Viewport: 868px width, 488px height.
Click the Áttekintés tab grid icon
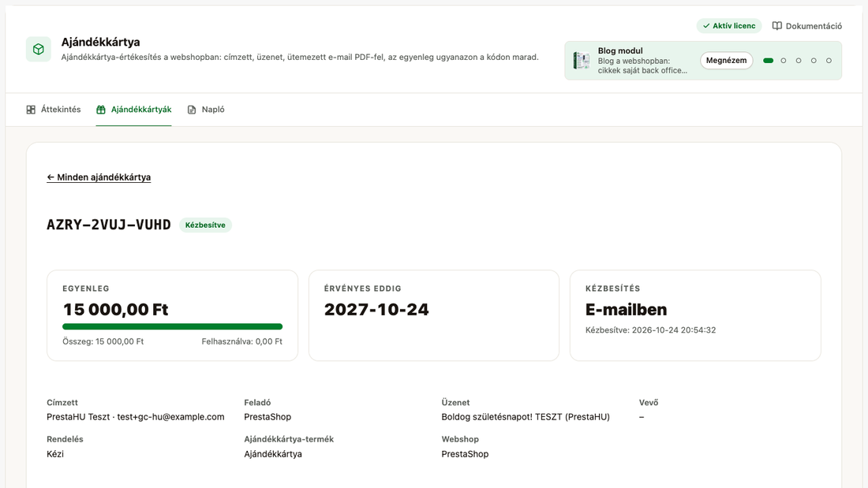pyautogui.click(x=31, y=110)
